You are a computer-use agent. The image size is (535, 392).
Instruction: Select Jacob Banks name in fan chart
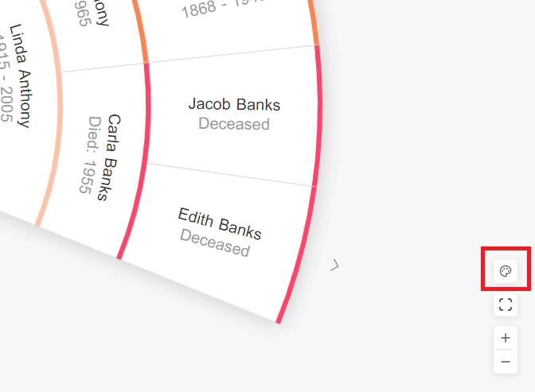coord(234,104)
